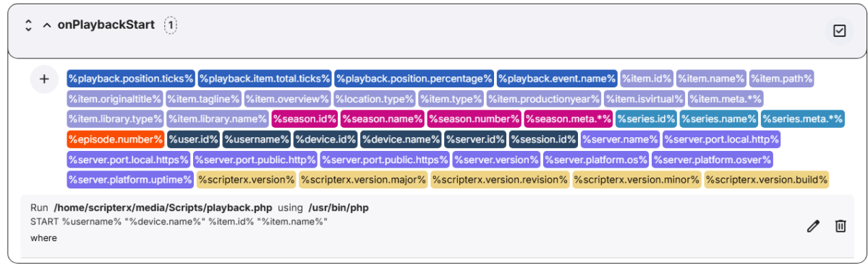Select the %item.meta.*% tag

tap(726, 98)
